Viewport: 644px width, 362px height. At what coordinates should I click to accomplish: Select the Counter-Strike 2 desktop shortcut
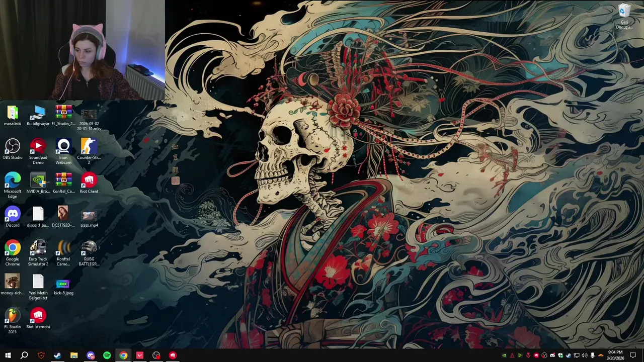click(89, 152)
